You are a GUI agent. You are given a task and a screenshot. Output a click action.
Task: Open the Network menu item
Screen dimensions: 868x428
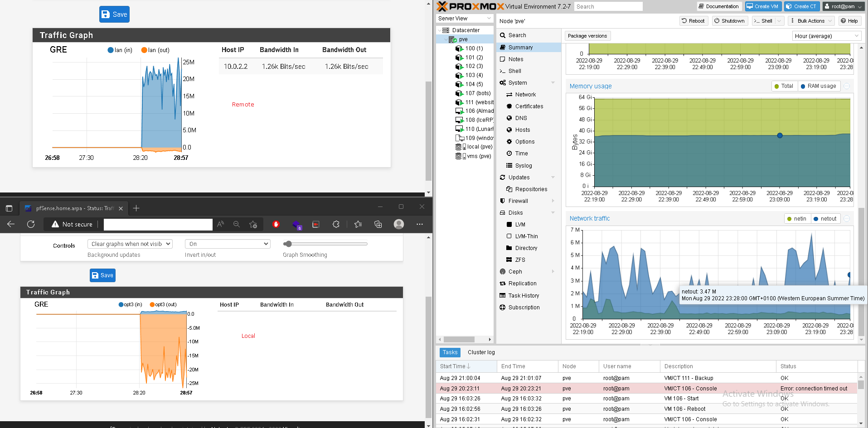point(529,95)
